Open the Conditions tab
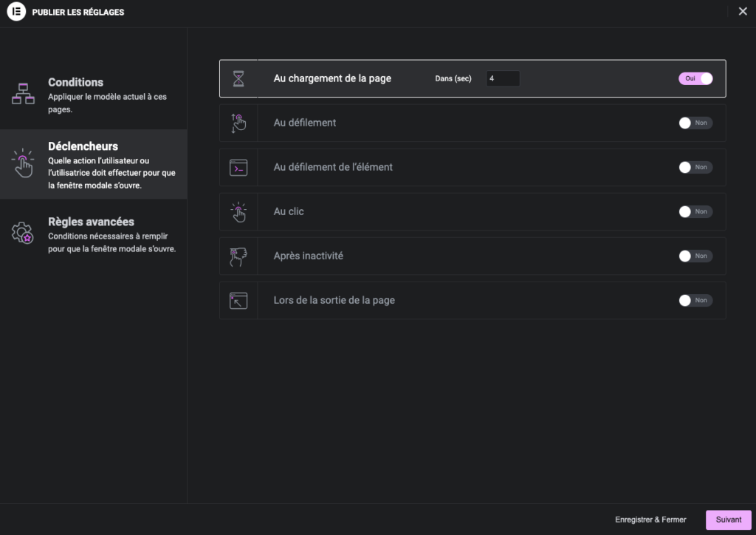The width and height of the screenshot is (756, 535). pyautogui.click(x=93, y=95)
